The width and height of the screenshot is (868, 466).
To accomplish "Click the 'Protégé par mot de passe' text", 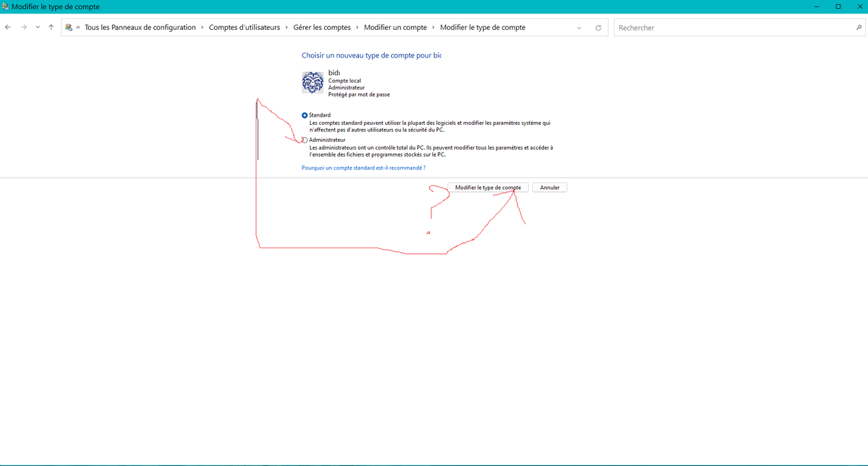I will tap(359, 95).
